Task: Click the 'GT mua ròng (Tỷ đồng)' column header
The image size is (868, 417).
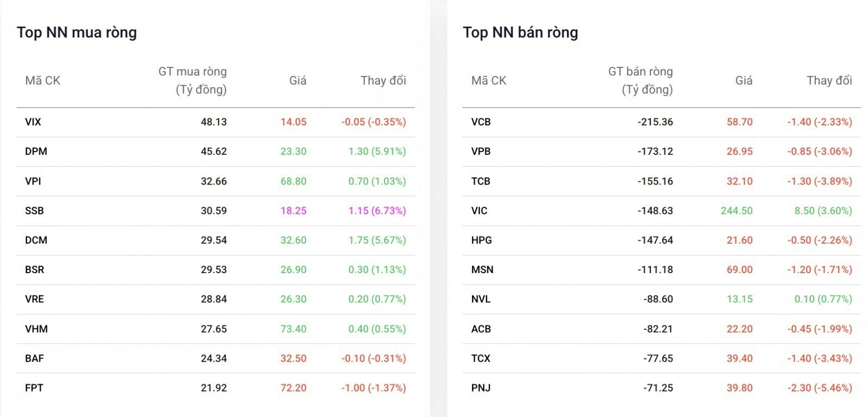Action: [193, 80]
